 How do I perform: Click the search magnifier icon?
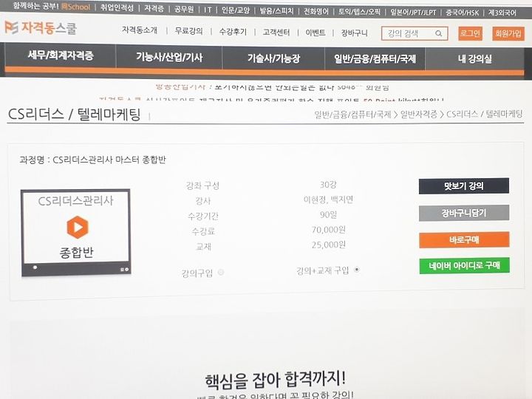coord(438,33)
